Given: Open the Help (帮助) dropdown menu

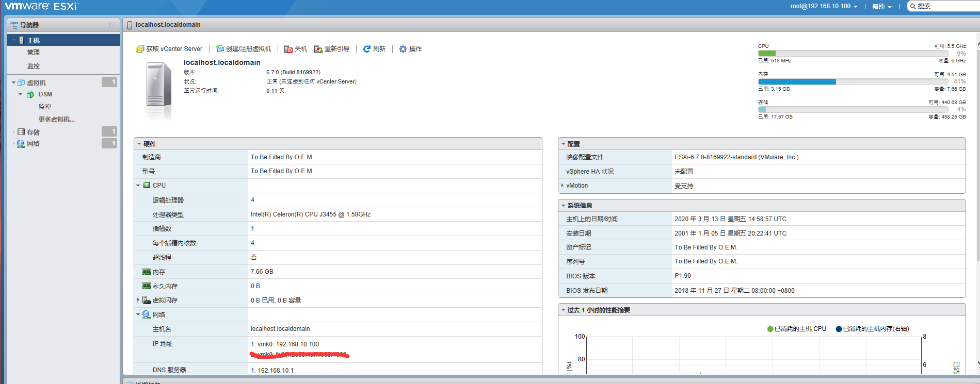Looking at the screenshot, I should coord(881,6).
